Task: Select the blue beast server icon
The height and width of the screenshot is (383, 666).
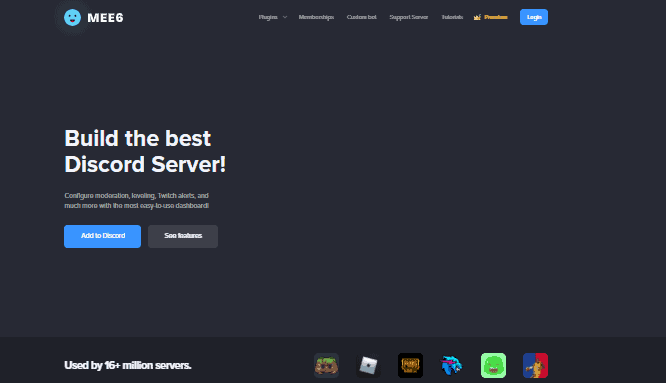Action: pos(451,365)
